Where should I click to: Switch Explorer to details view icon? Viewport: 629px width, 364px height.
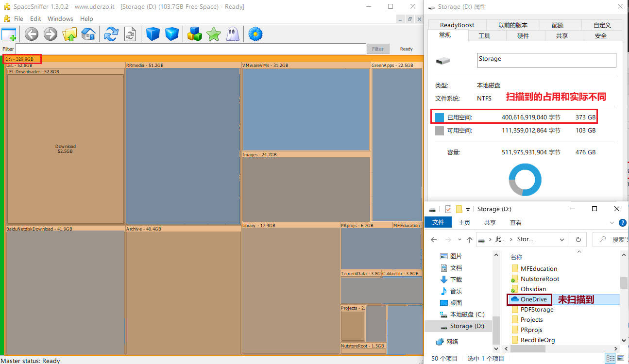click(610, 359)
